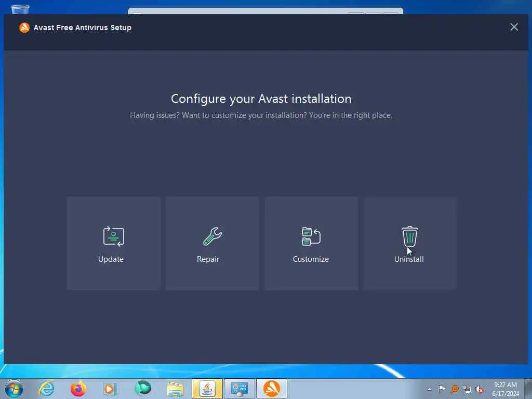Switch to the Java taskbar window

pyautogui.click(x=207, y=389)
